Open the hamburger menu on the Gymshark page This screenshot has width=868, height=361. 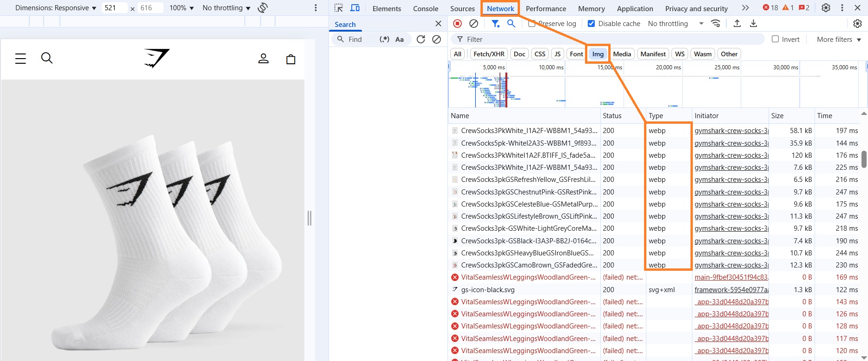pos(20,59)
